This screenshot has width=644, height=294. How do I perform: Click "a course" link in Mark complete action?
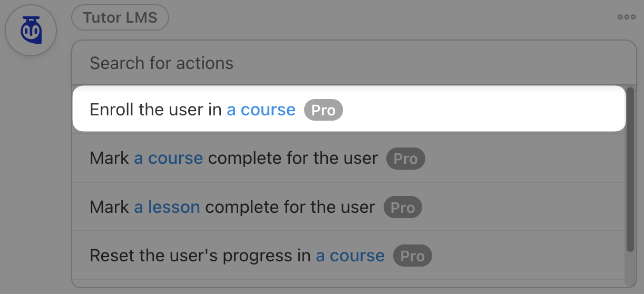pos(168,159)
